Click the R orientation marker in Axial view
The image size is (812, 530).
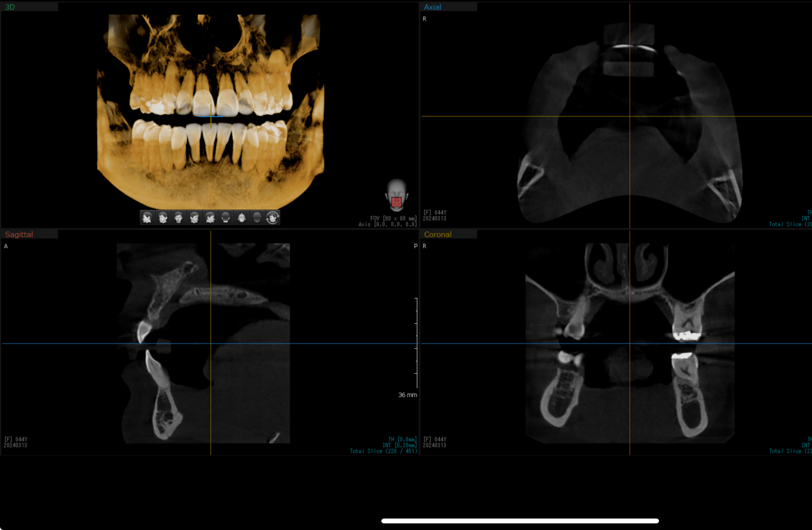(x=425, y=19)
